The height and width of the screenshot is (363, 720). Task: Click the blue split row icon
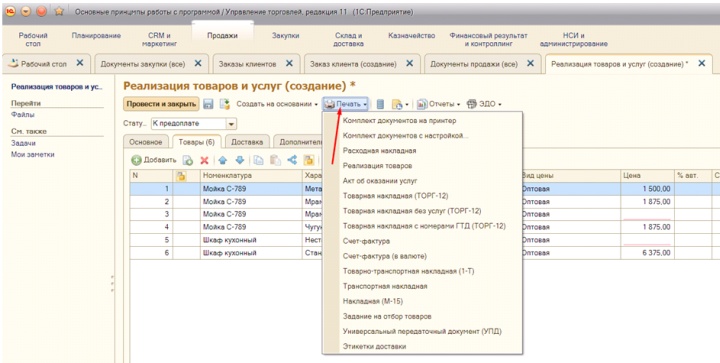pos(292,160)
